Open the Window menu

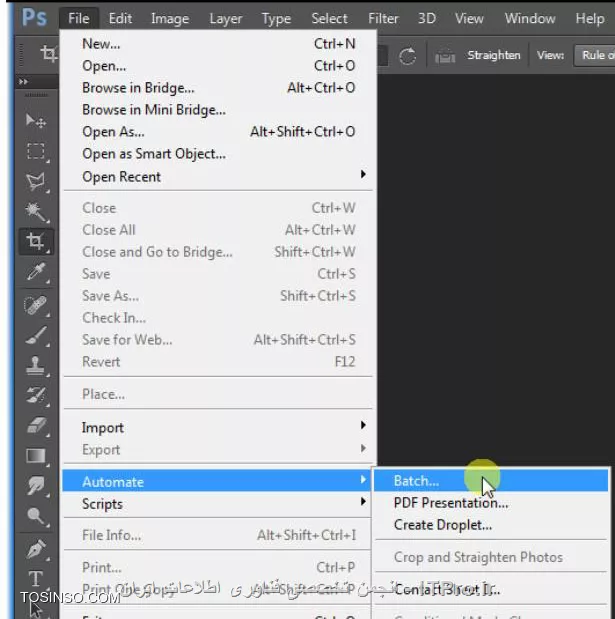530,19
